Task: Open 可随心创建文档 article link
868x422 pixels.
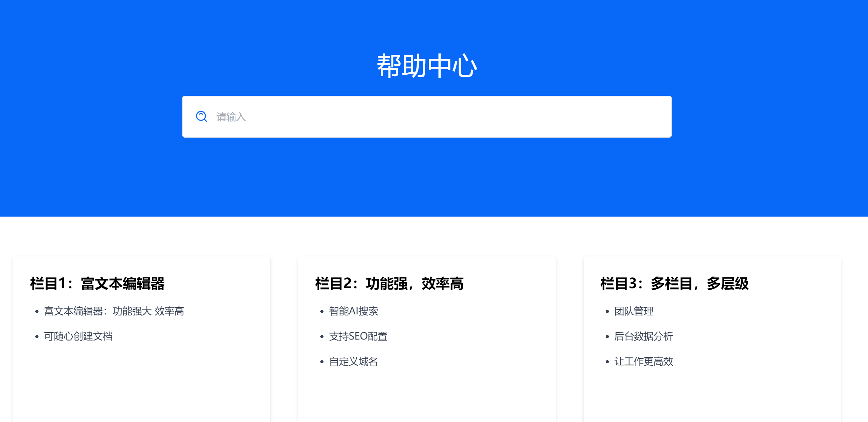Action: pos(78,336)
